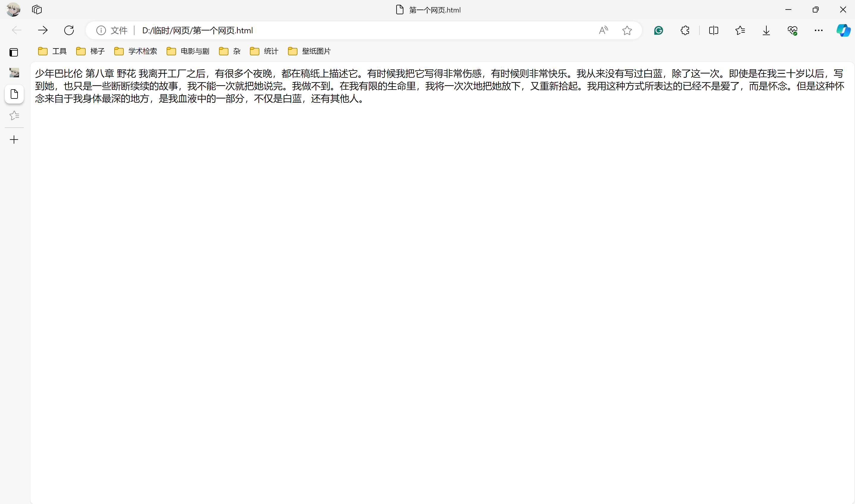Open the Downloads panel
855x504 pixels.
click(x=766, y=30)
